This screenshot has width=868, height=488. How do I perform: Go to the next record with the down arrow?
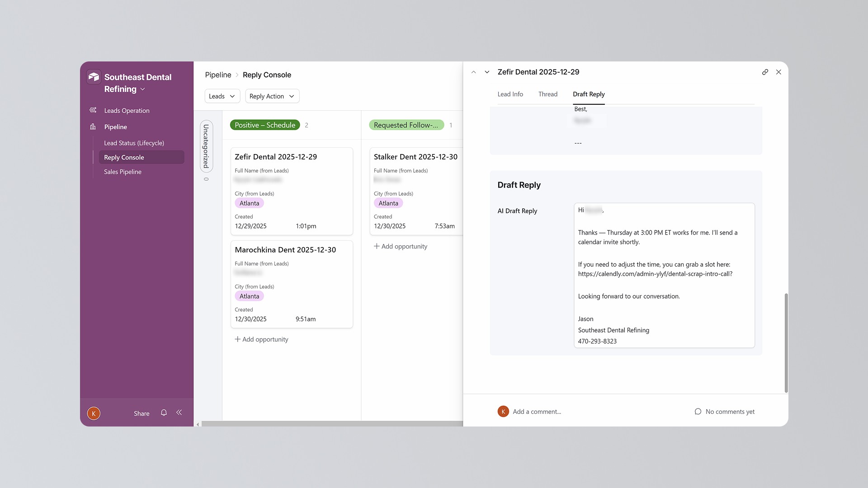click(487, 72)
